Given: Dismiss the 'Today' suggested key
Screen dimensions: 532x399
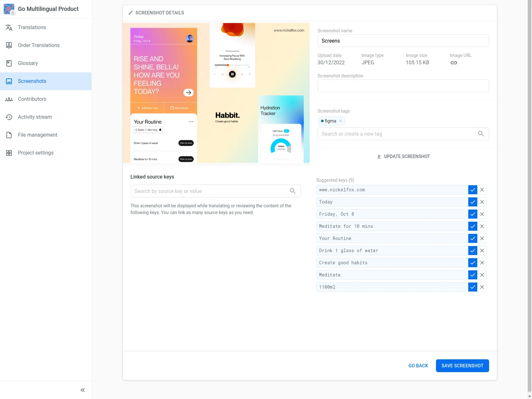Looking at the screenshot, I should pos(482,202).
